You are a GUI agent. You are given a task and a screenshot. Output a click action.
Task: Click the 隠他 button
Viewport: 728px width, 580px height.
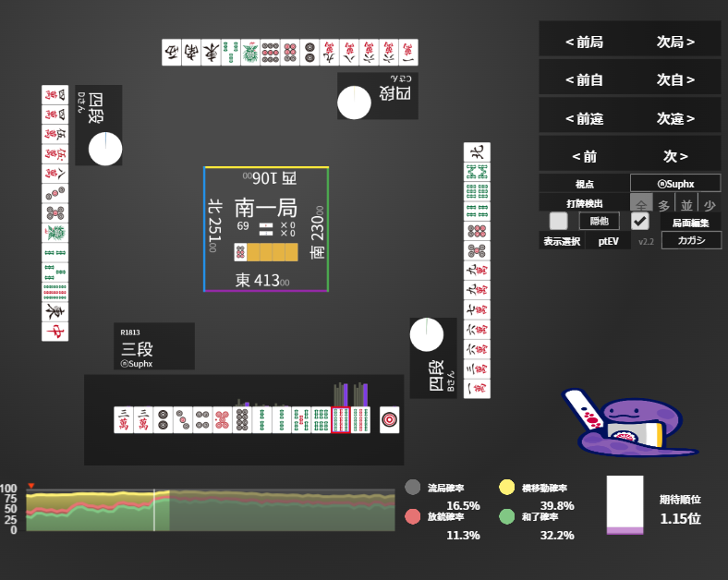(599, 221)
